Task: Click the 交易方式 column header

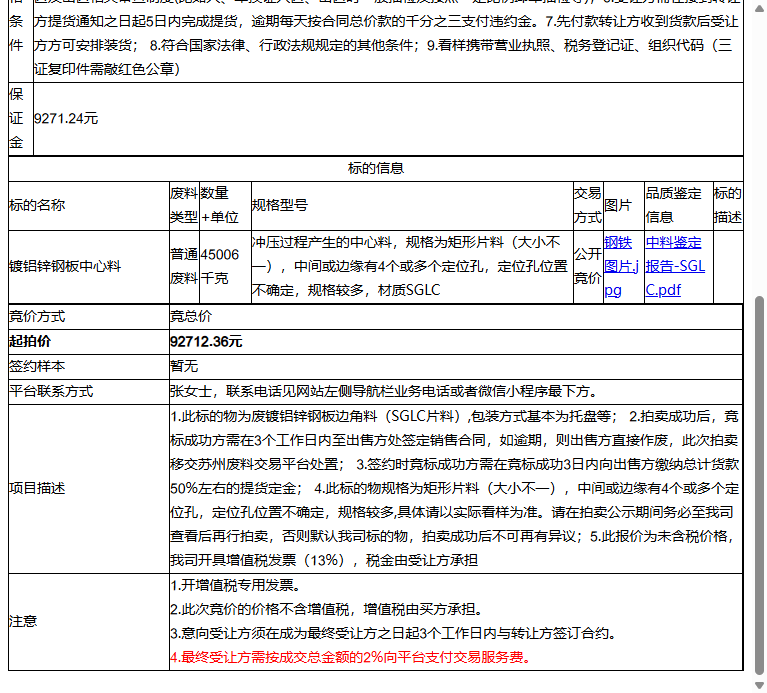Action: coord(588,205)
